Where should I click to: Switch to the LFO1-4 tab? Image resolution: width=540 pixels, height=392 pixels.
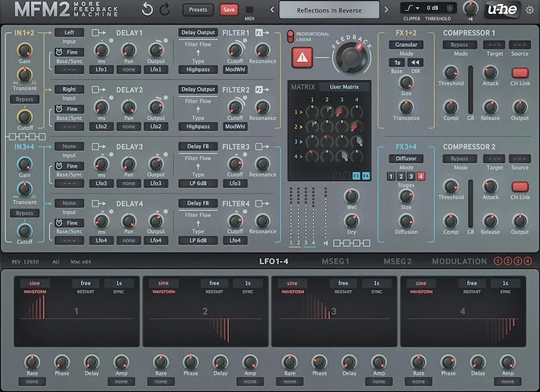tap(274, 261)
